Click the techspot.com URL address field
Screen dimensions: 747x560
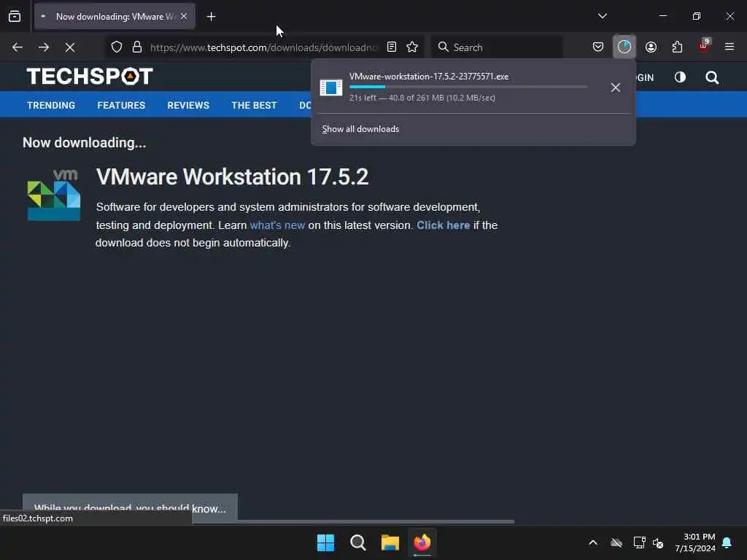point(263,47)
